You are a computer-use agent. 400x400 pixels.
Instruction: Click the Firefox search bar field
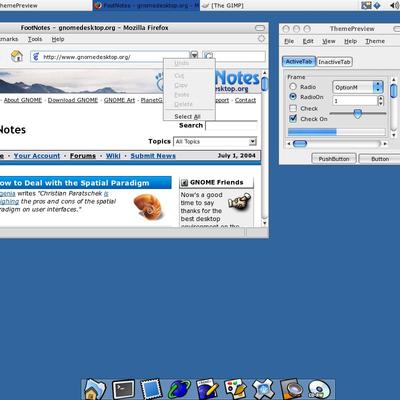(239, 56)
